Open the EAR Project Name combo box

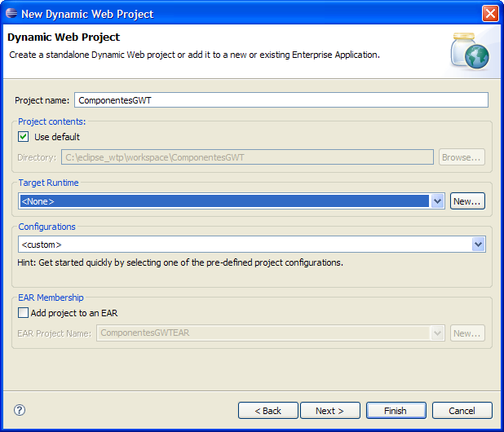coord(437,333)
